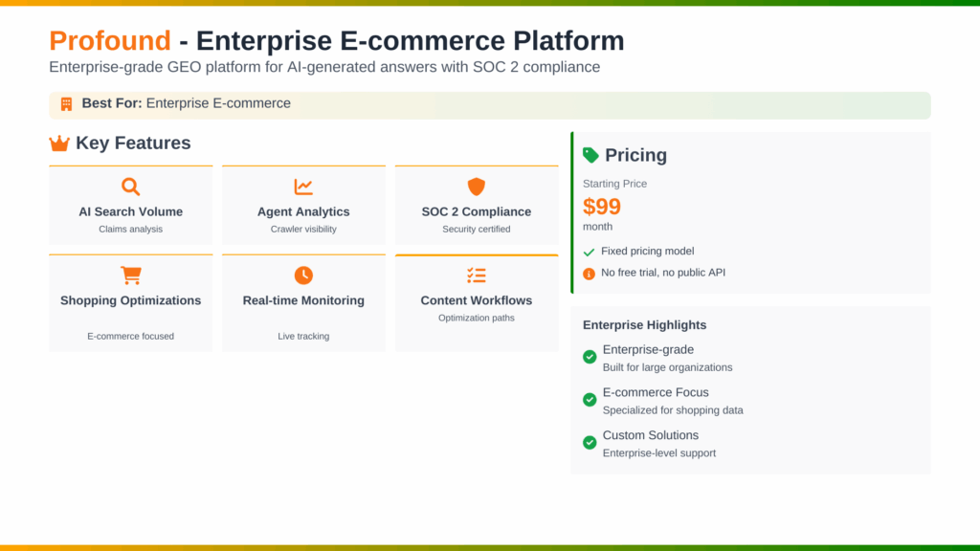This screenshot has height=551, width=980.
Task: Click the Pricing tag icon
Action: (x=590, y=155)
